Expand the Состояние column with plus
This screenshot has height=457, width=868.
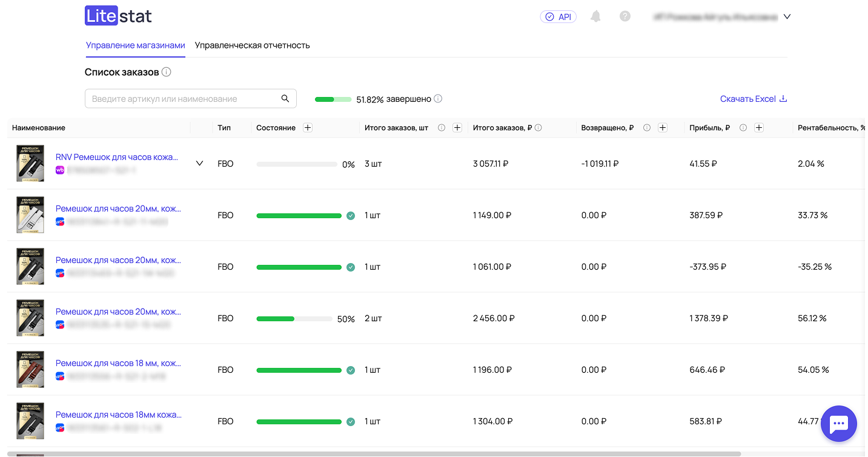tap(308, 128)
